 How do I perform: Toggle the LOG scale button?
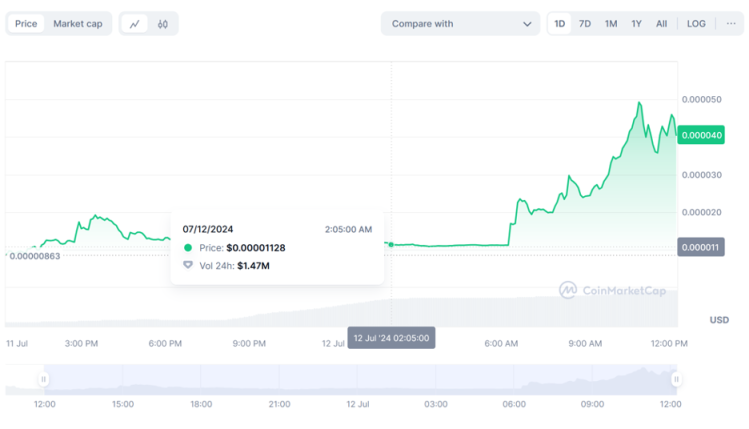click(696, 24)
